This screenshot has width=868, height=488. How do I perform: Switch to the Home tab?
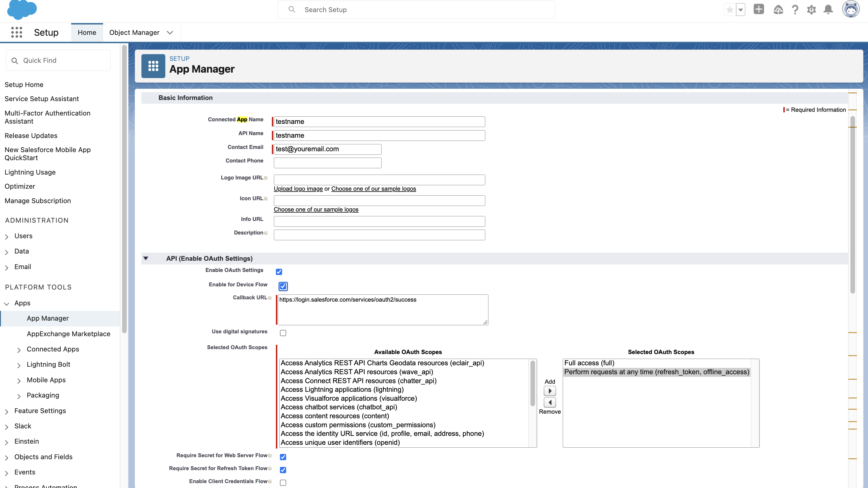coord(87,33)
